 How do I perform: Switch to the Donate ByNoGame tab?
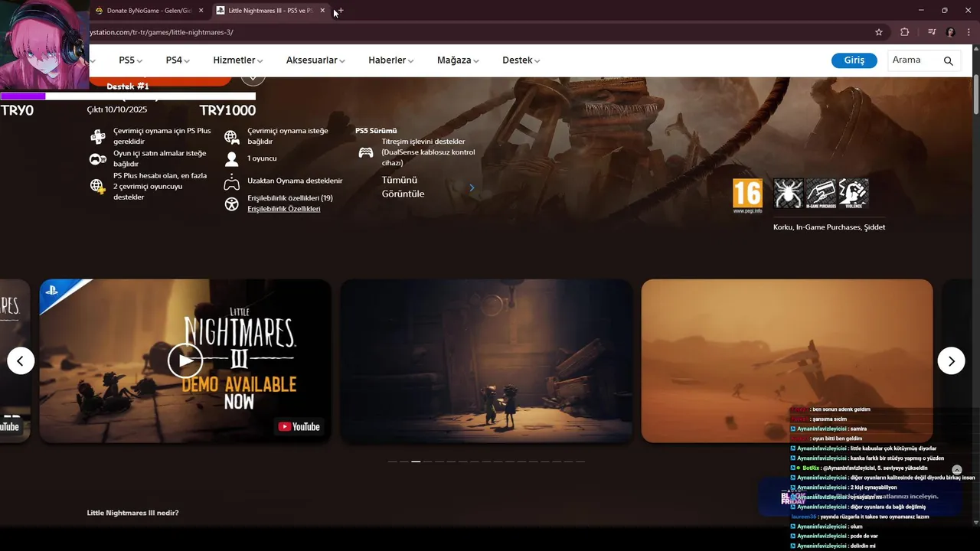[x=149, y=11]
